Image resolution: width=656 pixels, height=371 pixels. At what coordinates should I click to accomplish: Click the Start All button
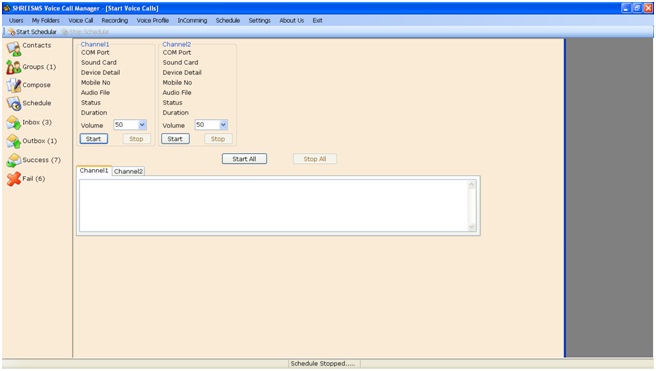point(244,159)
